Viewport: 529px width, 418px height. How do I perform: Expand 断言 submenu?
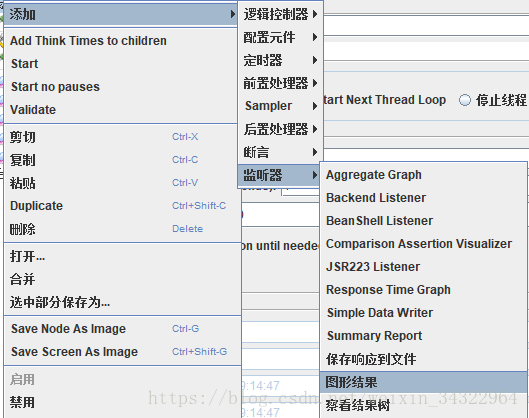tap(280, 152)
